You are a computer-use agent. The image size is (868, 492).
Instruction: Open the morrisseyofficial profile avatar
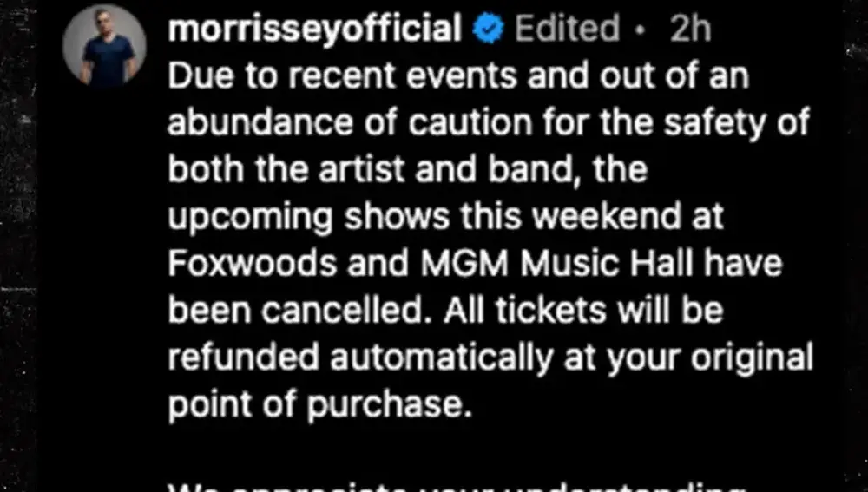tap(104, 47)
